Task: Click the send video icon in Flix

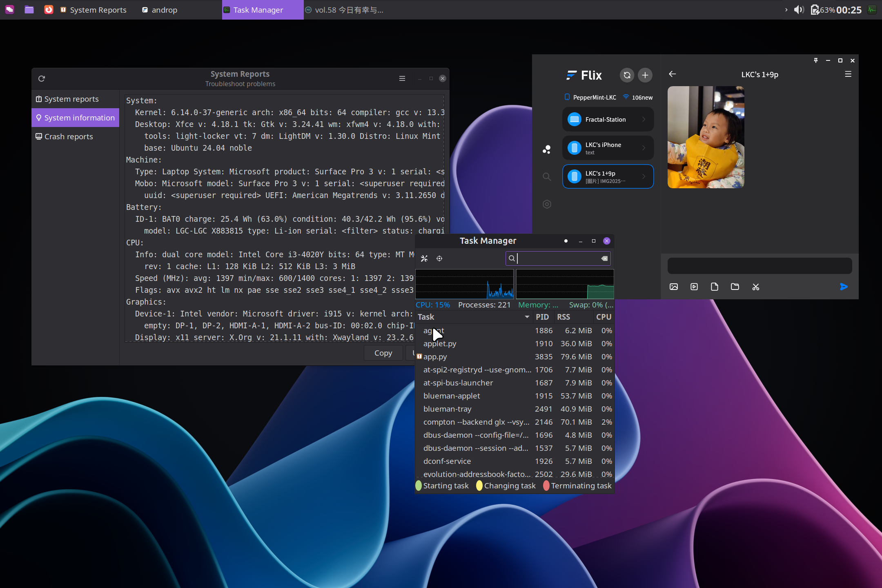Action: pos(694,287)
